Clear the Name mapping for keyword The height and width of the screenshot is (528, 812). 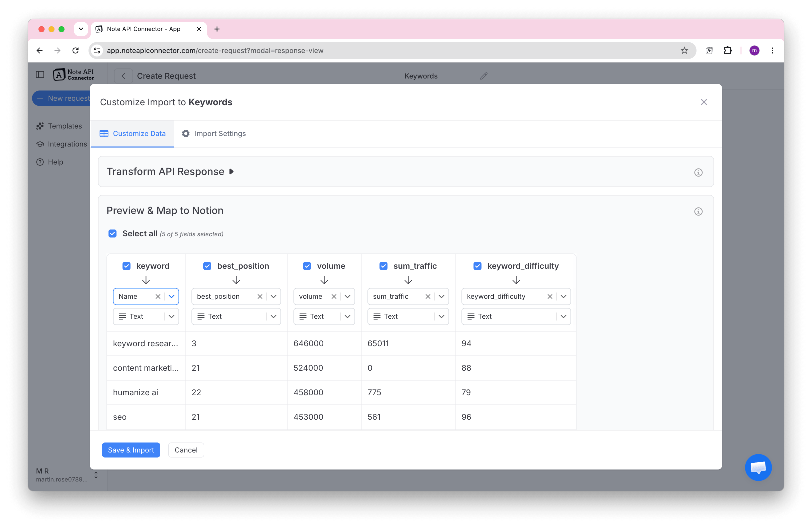click(157, 296)
